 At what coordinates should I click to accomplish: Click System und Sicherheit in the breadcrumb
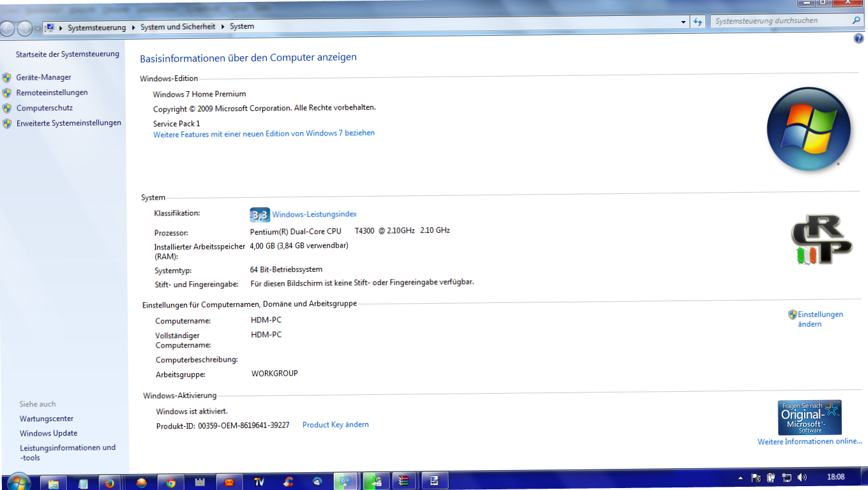pyautogui.click(x=178, y=27)
